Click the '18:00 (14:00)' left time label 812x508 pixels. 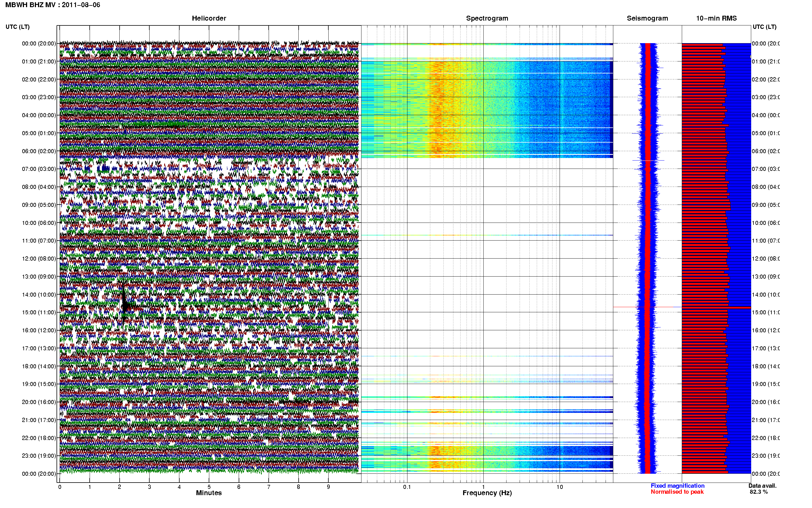[x=39, y=366]
